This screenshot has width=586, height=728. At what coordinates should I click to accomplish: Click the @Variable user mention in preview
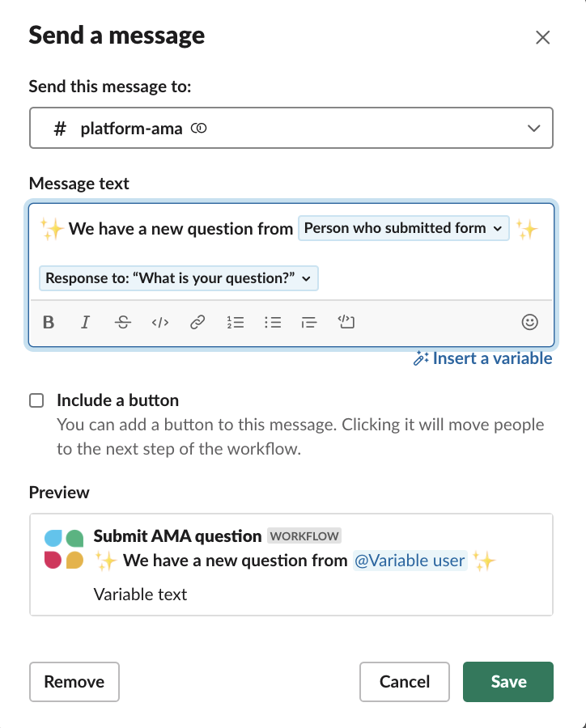[x=410, y=561]
